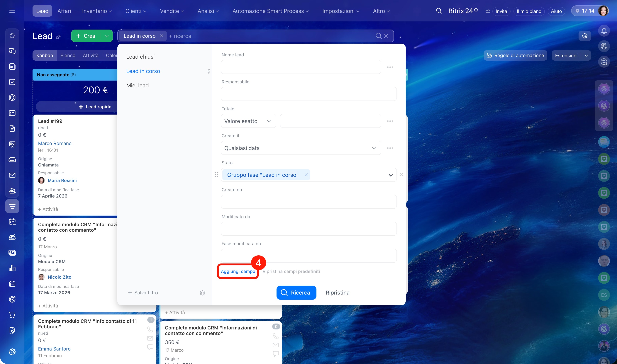Image resolution: width=617 pixels, height=364 pixels.
Task: Open the Clienti menu
Action: tap(136, 11)
